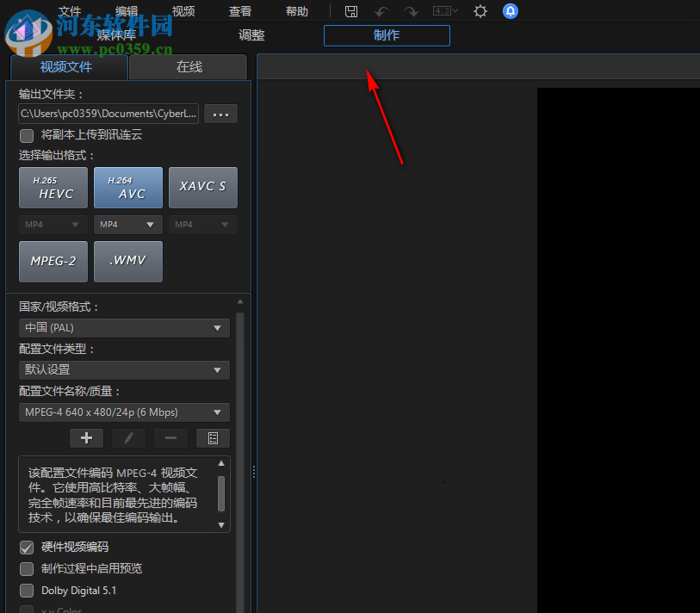Switch to the 在线 tab
Viewport: 700px width, 613px height.
tap(188, 66)
